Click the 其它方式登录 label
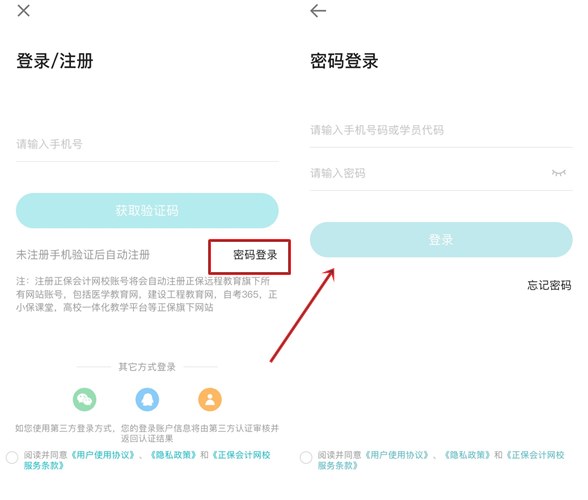The width and height of the screenshot is (588, 500). point(147,367)
